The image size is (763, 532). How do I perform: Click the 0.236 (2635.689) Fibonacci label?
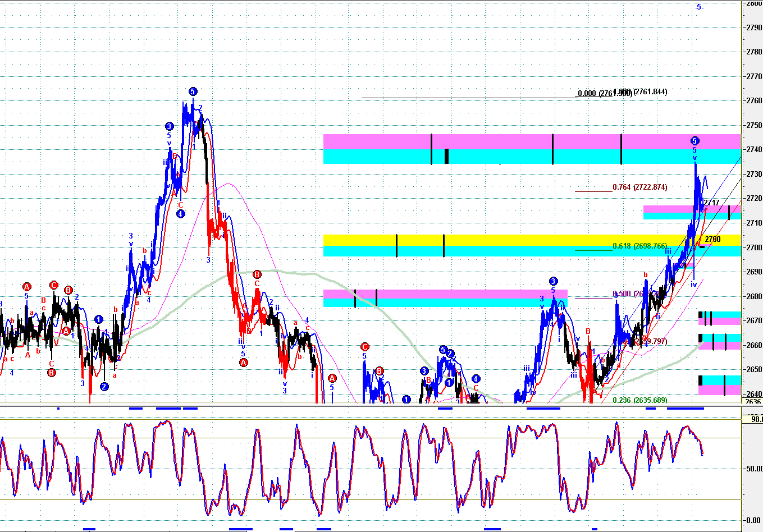click(639, 400)
